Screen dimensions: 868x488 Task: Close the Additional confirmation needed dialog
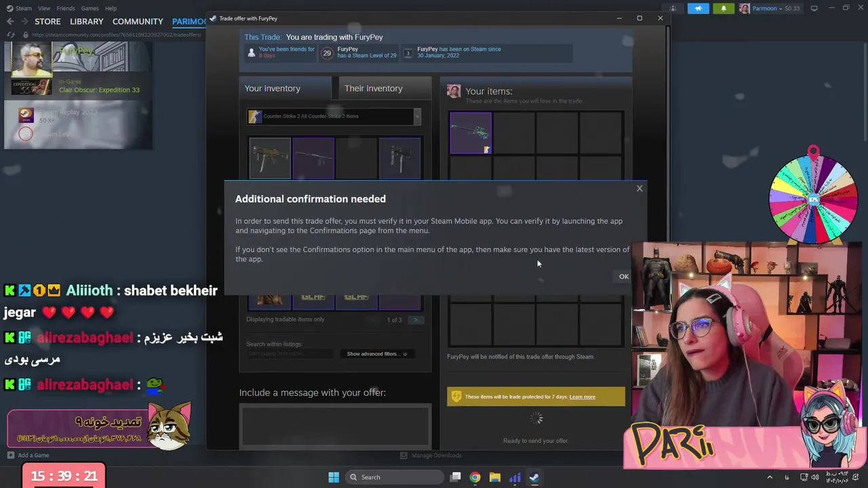(x=639, y=188)
